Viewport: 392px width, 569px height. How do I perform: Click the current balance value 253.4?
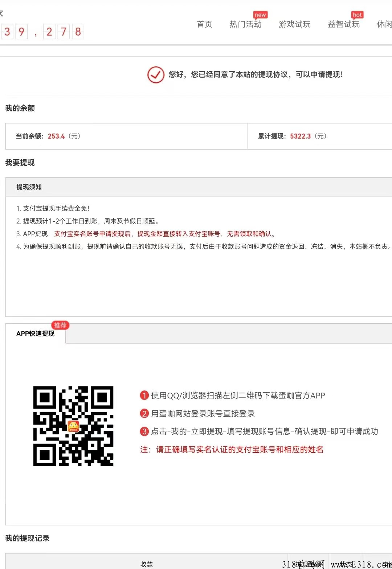pos(56,136)
